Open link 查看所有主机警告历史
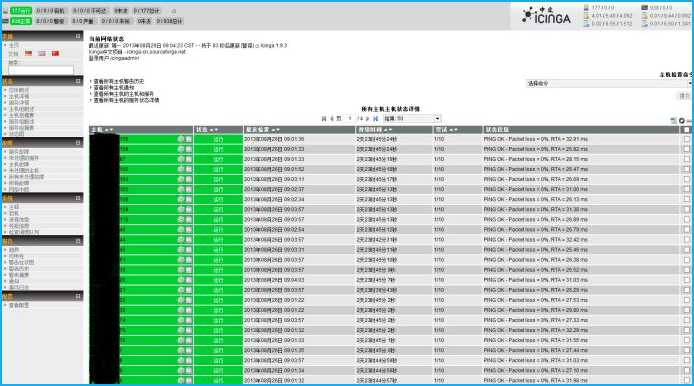Image resolution: width=694 pixels, height=386 pixels. [119, 81]
